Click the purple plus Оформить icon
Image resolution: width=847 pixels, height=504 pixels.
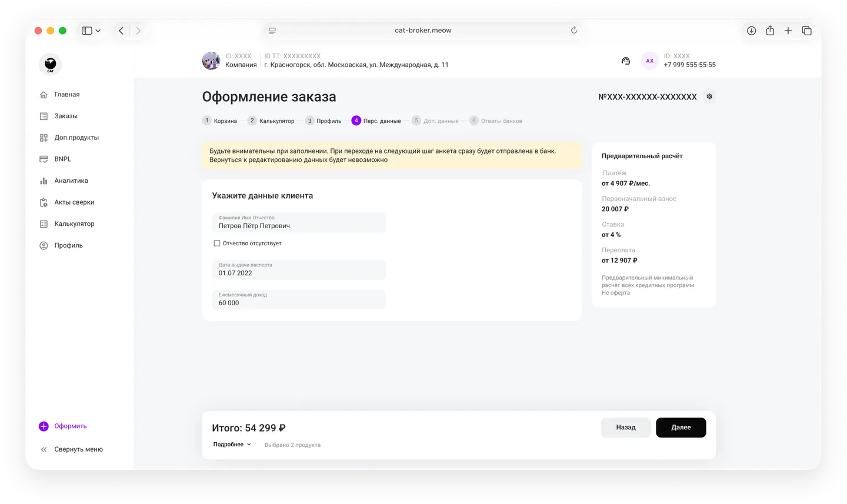[x=44, y=426]
